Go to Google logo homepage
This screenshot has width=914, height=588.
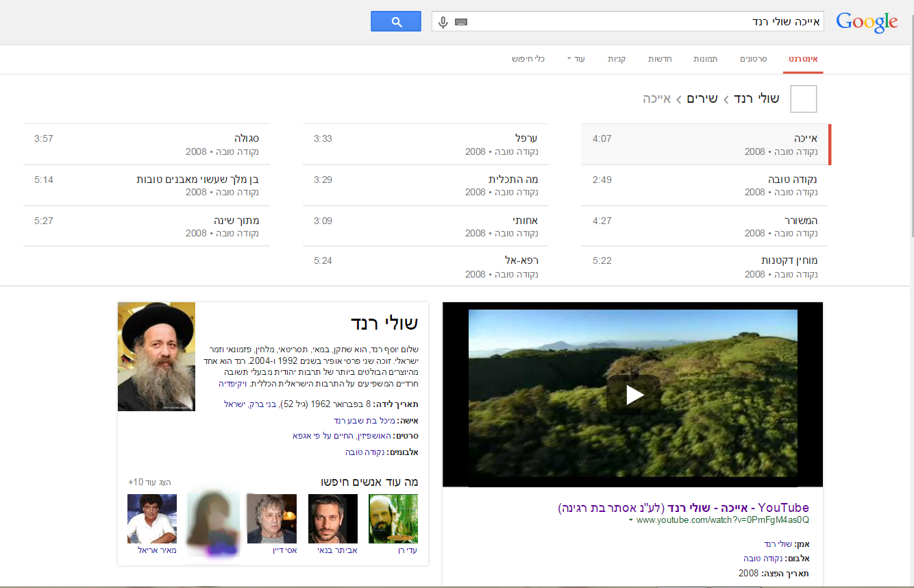click(867, 22)
